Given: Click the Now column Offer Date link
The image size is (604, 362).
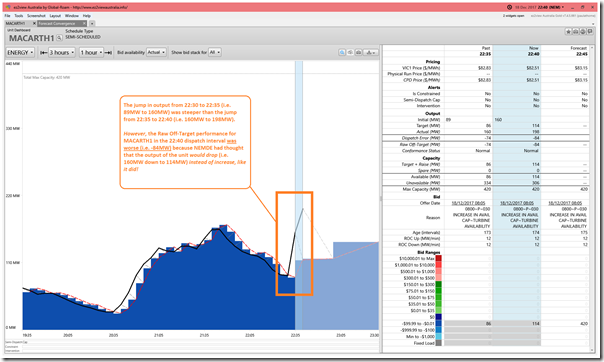Looking at the screenshot, I should coord(517,203).
